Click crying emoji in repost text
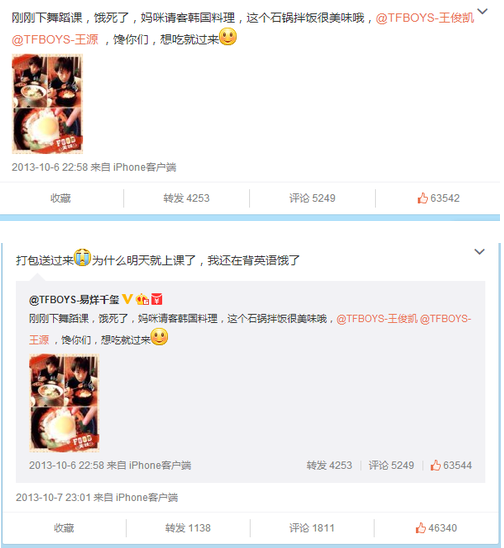Image resolution: width=504 pixels, height=548 pixels. pos(82,258)
